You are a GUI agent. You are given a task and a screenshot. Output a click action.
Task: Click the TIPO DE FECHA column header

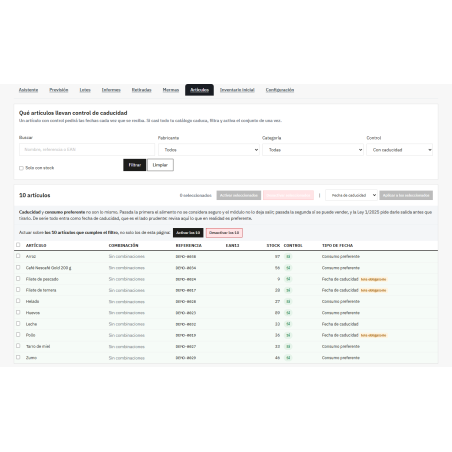(x=337, y=245)
